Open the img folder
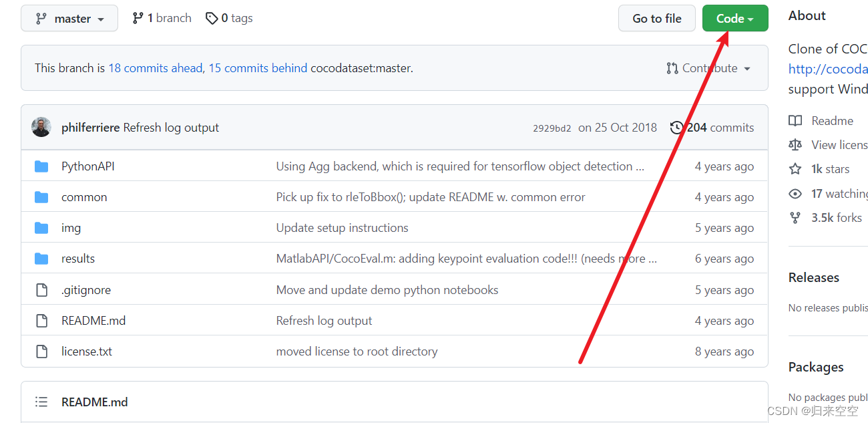This screenshot has width=868, height=423. (71, 228)
